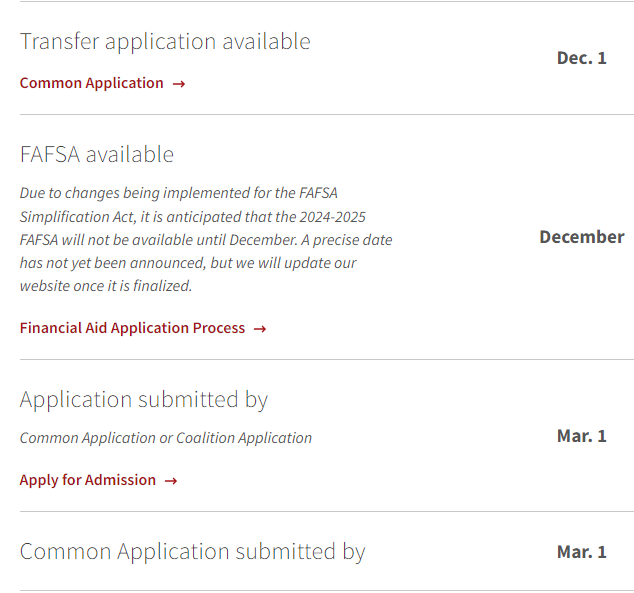Viewport: 634px width, 593px height.
Task: Click the Mar. 1 date in the Common Application submitted by row
Action: pyautogui.click(x=581, y=552)
